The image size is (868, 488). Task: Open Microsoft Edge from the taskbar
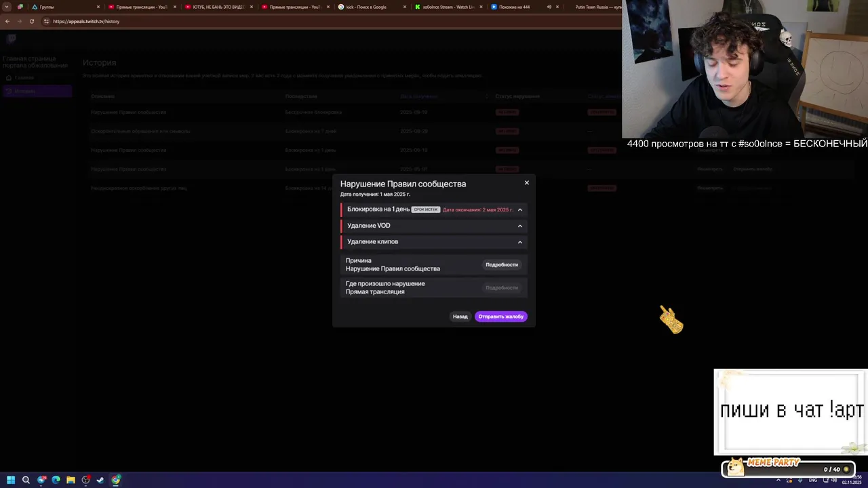[x=56, y=480]
